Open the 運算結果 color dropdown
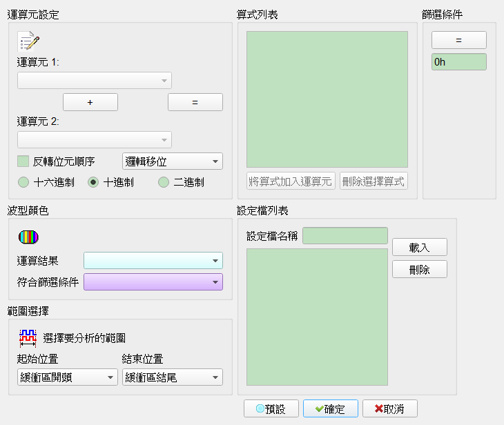The width and height of the screenshot is (504, 425). 153,261
